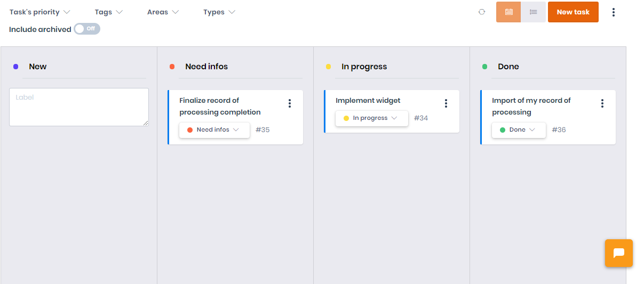Open three-dot menu on Import of my record card

click(x=602, y=103)
